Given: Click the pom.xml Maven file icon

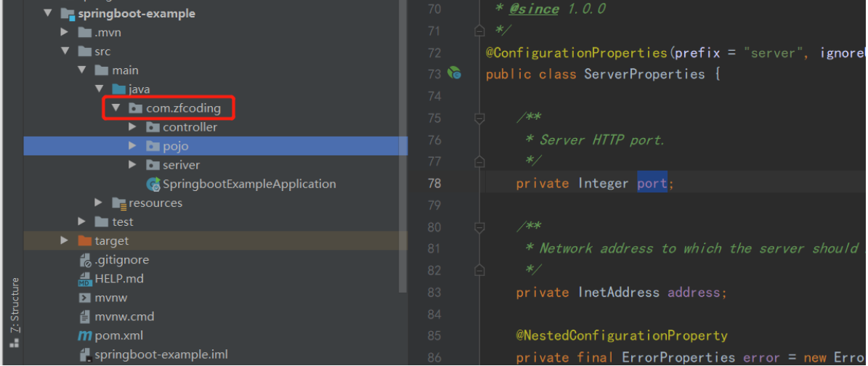Looking at the screenshot, I should [84, 335].
